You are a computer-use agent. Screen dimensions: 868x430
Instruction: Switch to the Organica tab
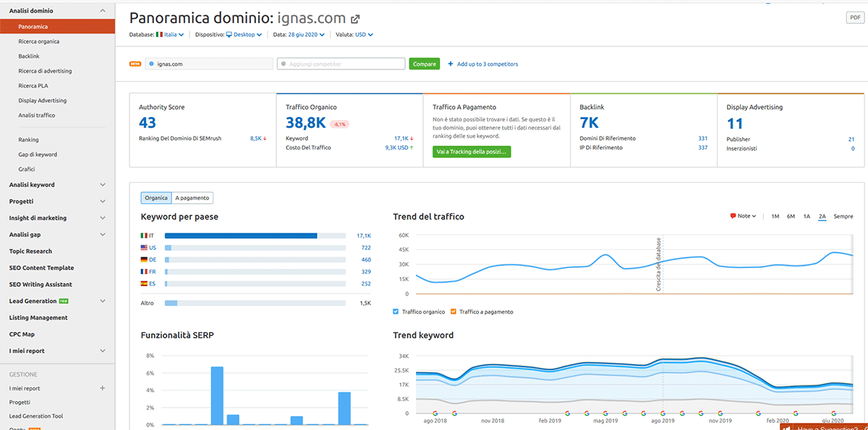[x=156, y=198]
